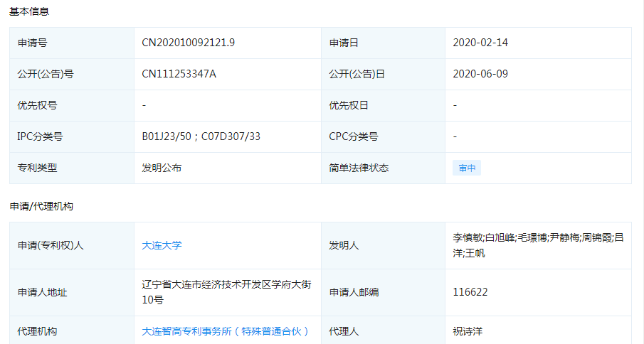This screenshot has height=344, width=644.
Task: Click the CPC分类号 label cell
Action: click(354, 136)
